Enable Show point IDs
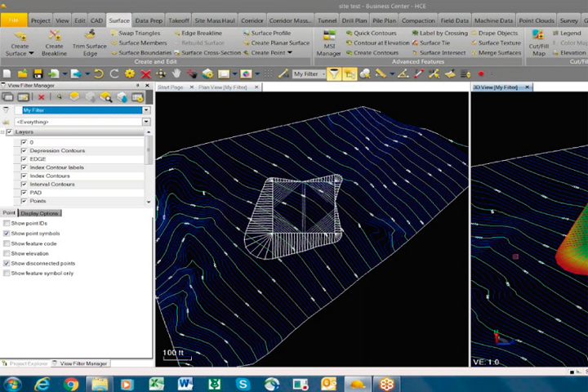Screen dimensions: 588x392 click(x=7, y=223)
